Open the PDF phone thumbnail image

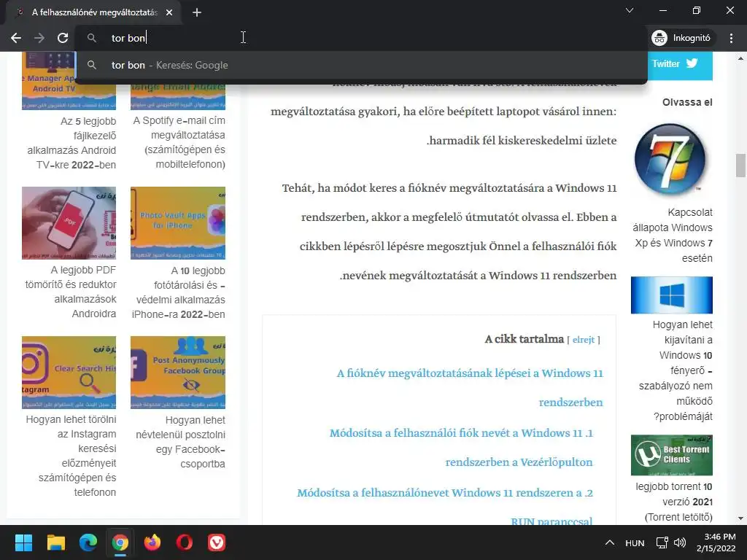(69, 223)
